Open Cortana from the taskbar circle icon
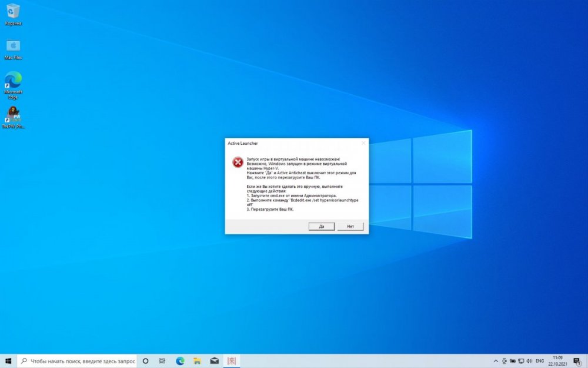 [x=145, y=361]
